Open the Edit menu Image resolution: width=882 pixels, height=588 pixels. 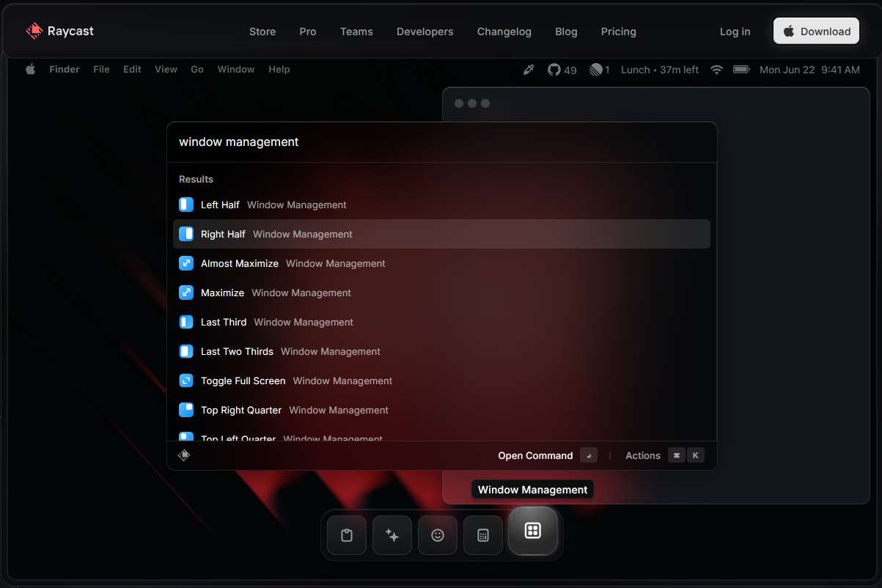pos(132,70)
